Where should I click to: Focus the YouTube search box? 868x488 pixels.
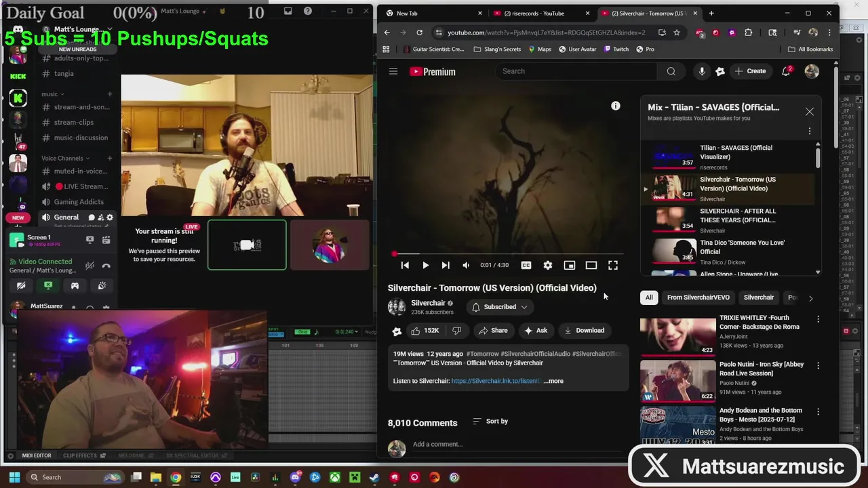click(x=576, y=71)
